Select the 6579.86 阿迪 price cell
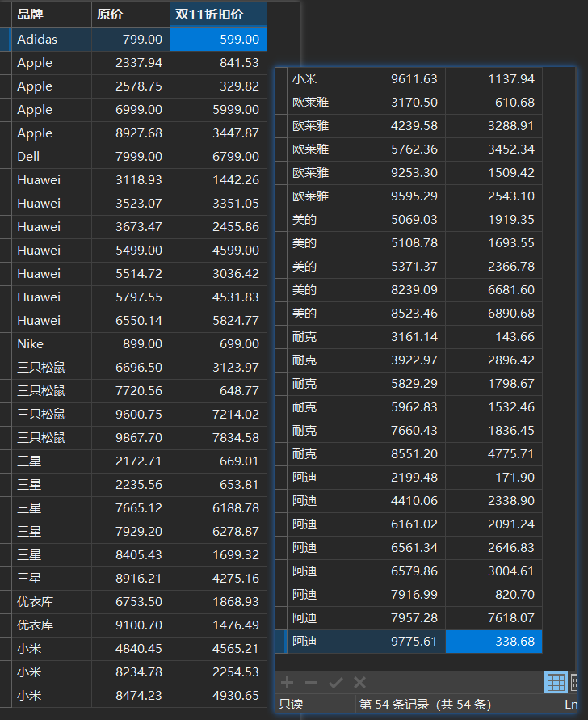This screenshot has width=588, height=720. pyautogui.click(x=406, y=571)
